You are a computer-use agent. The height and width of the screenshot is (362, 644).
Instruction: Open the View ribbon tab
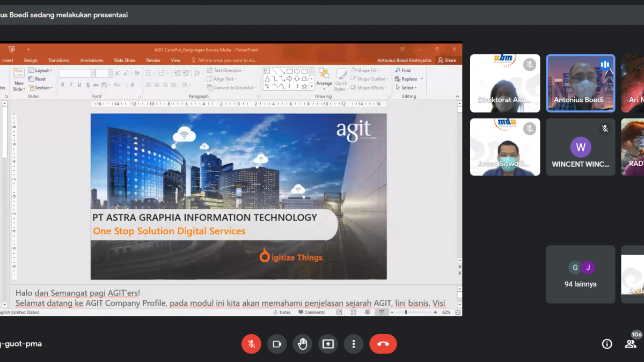(x=175, y=61)
